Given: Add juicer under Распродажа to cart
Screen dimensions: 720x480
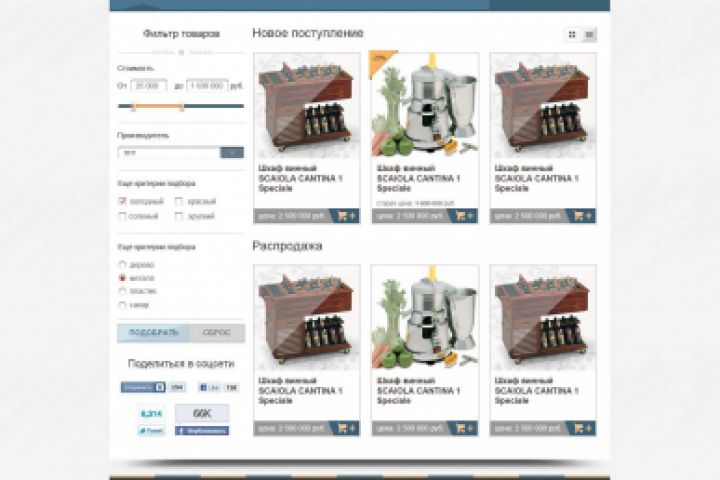Looking at the screenshot, I should click(465, 428).
